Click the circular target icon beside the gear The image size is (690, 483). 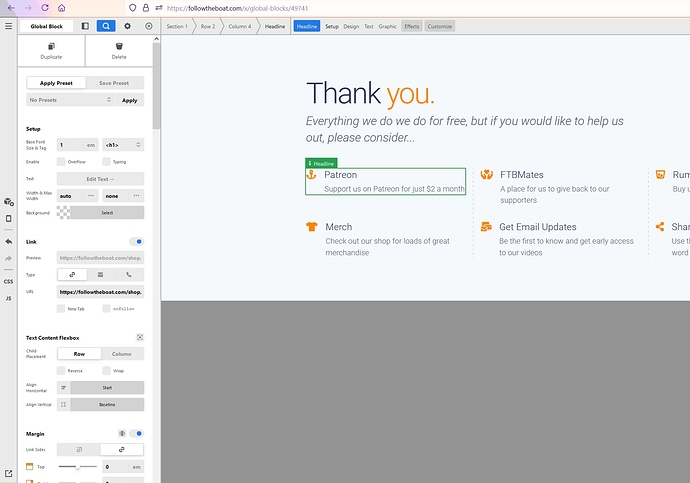(149, 26)
